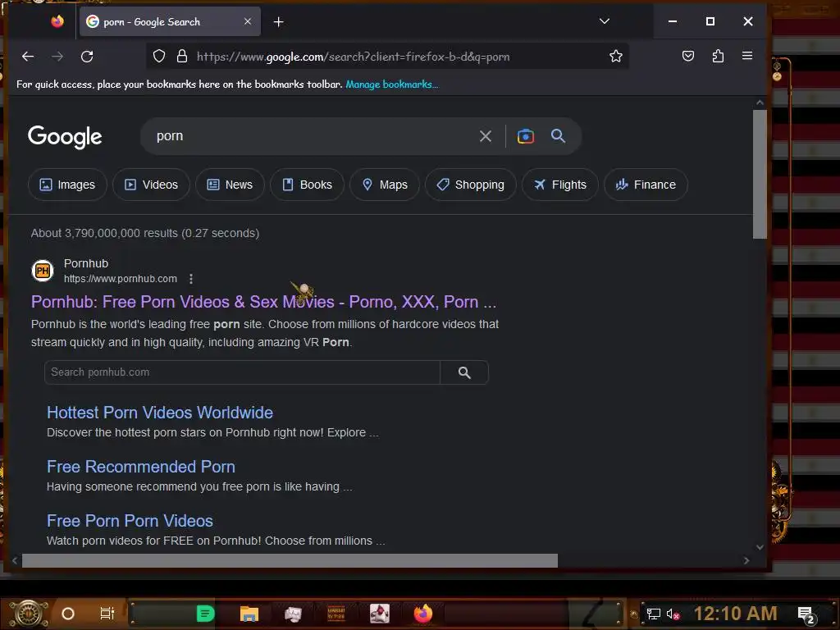The image size is (840, 630).
Task: Open tracking protection shield icon
Action: [159, 57]
